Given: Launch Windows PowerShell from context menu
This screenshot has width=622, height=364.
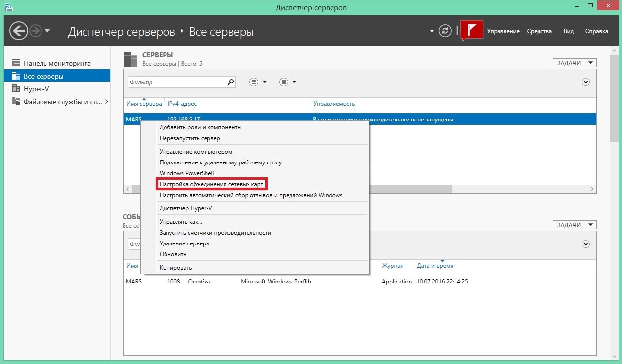Looking at the screenshot, I should point(187,173).
